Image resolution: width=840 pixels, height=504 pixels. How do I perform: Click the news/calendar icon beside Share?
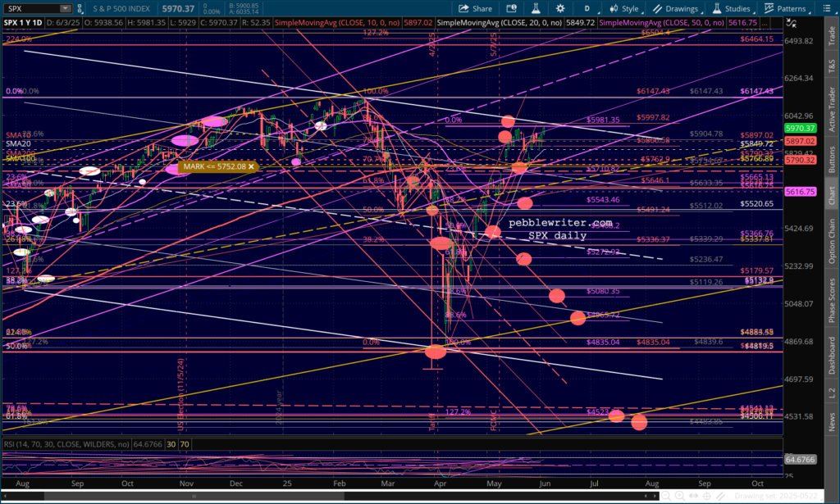coord(509,8)
